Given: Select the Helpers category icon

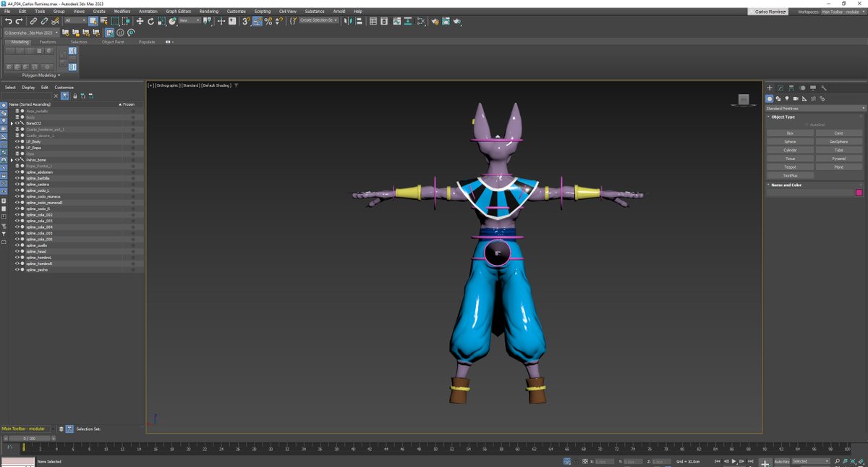Looking at the screenshot, I should 804,98.
